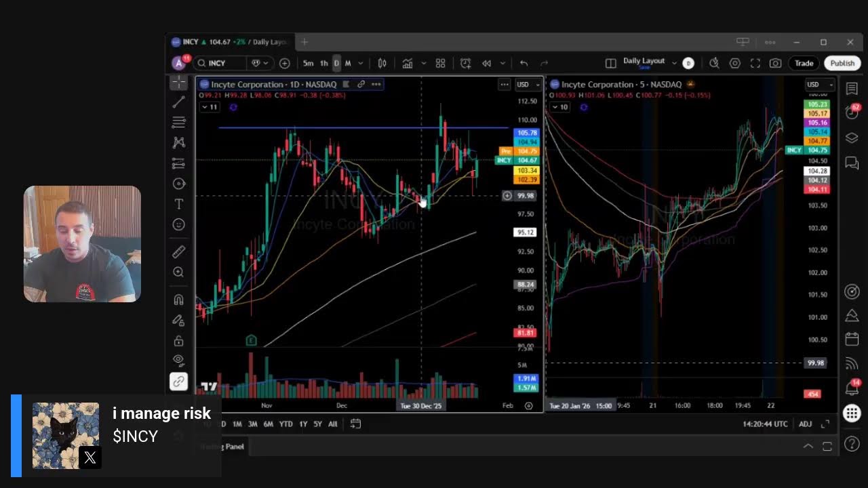Toggle drawings sync link tool
This screenshot has width=868, height=488.
click(178, 382)
